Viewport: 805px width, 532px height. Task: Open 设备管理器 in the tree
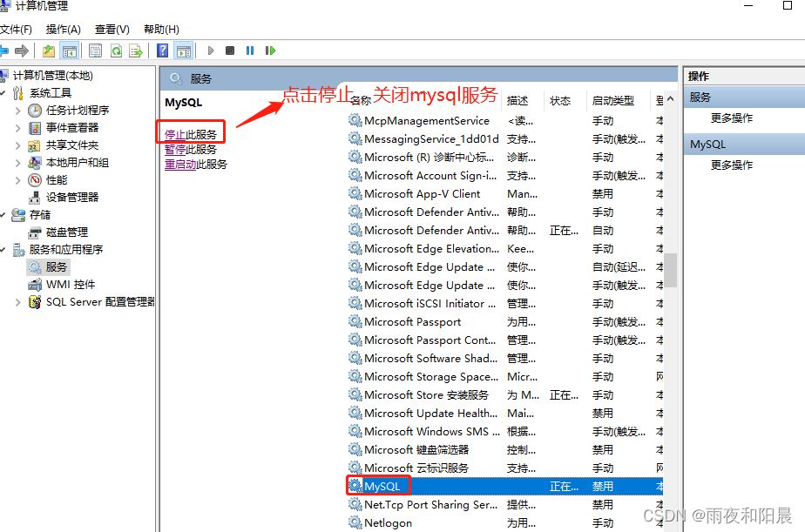pyautogui.click(x=71, y=197)
